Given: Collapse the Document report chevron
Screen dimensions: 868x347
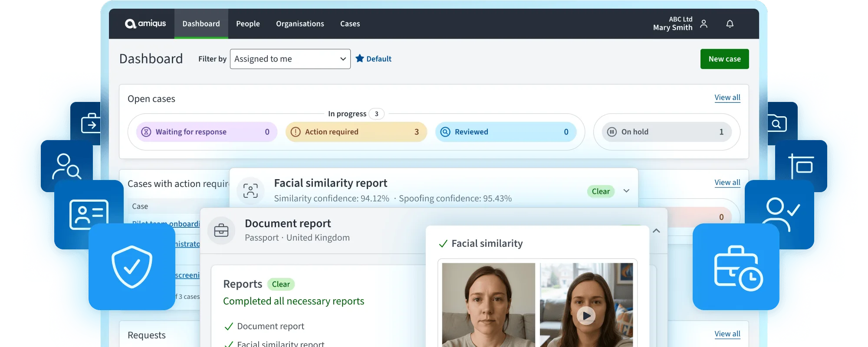Looking at the screenshot, I should pyautogui.click(x=656, y=231).
